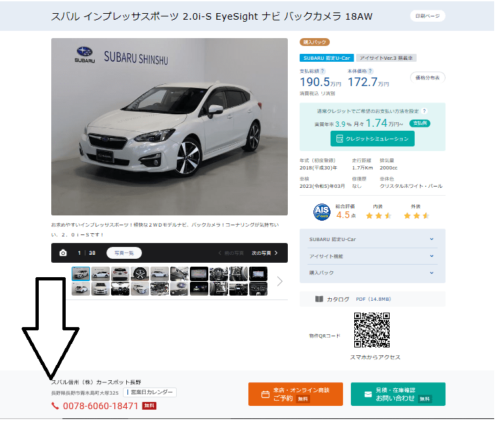Select the climate control dials thumbnail

coord(258,288)
